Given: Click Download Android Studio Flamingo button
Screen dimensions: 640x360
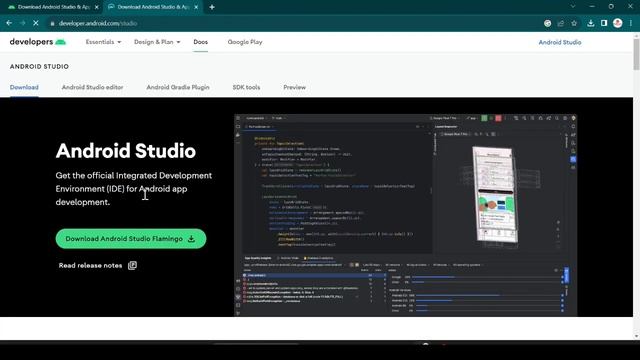Looking at the screenshot, I should [131, 239].
